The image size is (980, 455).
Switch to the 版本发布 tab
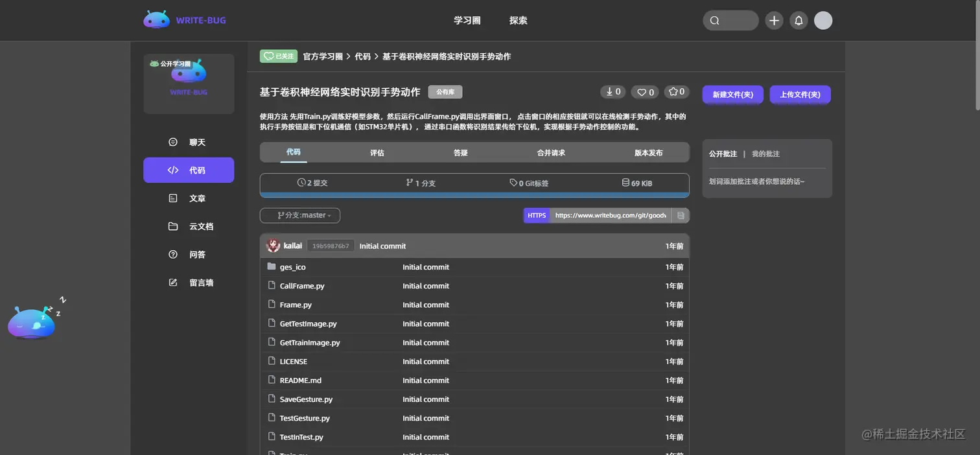[x=649, y=153]
